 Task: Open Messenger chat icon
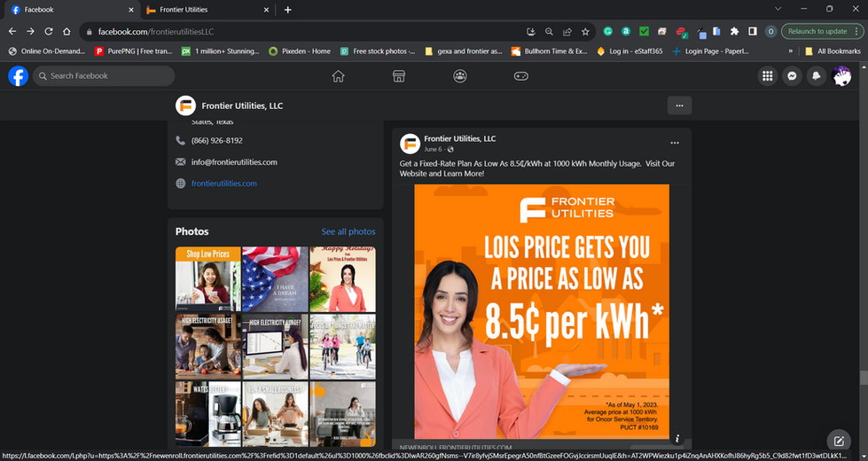pos(792,76)
